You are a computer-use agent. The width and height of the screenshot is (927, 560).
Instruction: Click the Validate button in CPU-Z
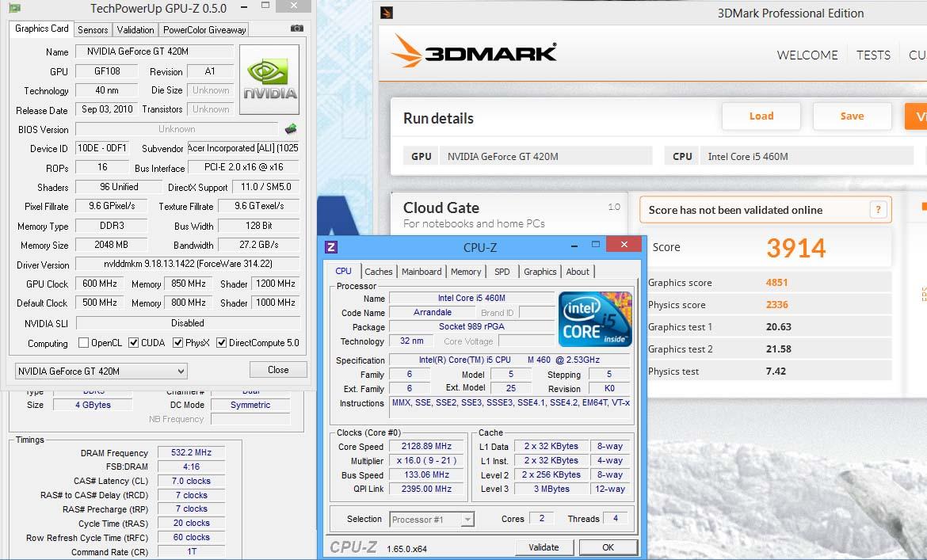(544, 547)
